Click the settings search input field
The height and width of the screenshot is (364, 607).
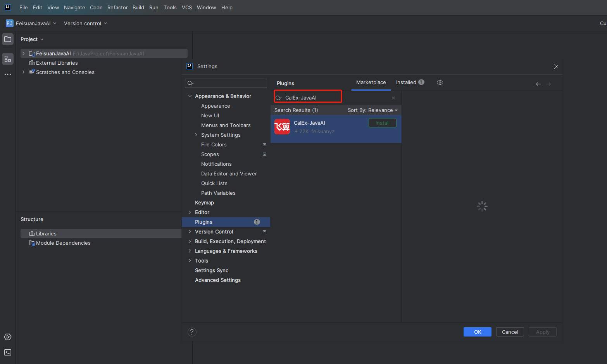click(x=226, y=83)
